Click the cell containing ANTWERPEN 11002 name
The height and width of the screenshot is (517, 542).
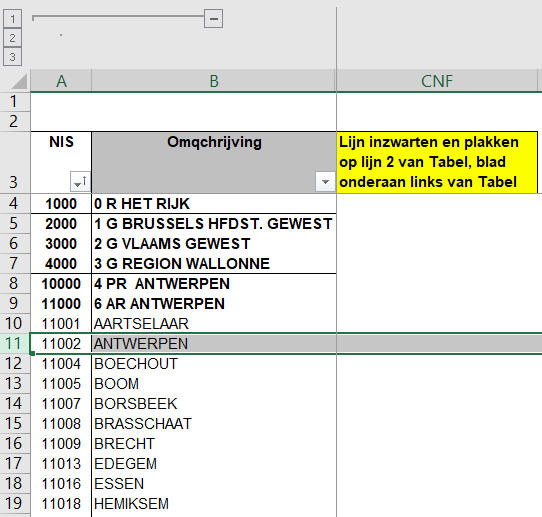point(214,344)
